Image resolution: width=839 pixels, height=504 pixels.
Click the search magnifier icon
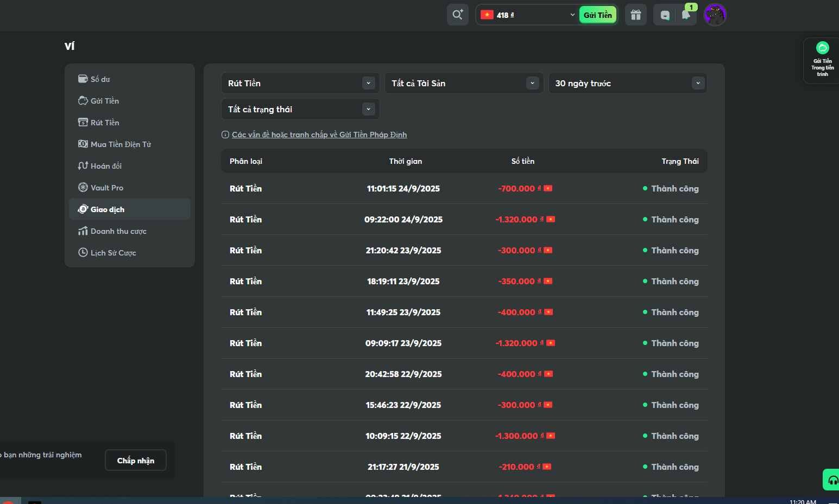pyautogui.click(x=457, y=15)
